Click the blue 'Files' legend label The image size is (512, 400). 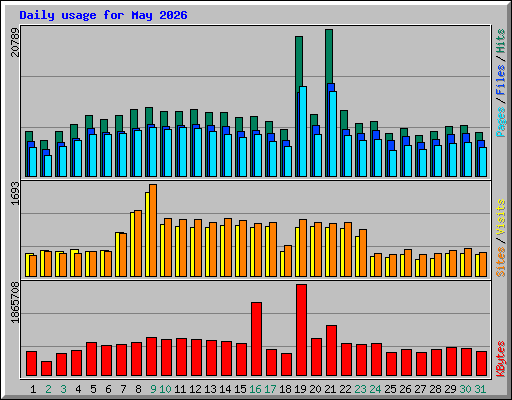(501, 80)
